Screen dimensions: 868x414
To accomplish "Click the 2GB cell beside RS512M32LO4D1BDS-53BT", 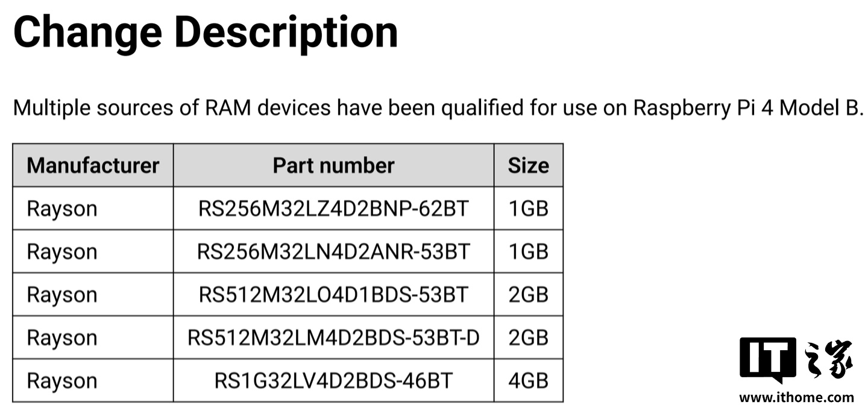I will [x=528, y=295].
